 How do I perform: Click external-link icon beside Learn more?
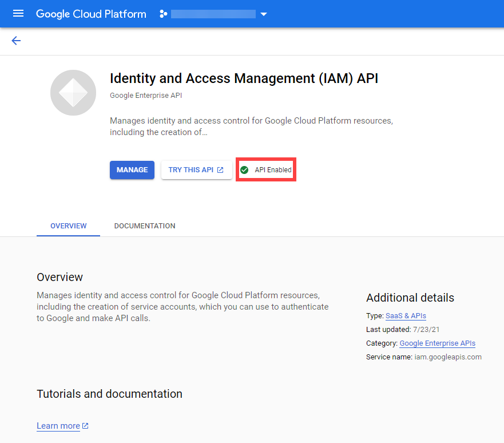(85, 426)
